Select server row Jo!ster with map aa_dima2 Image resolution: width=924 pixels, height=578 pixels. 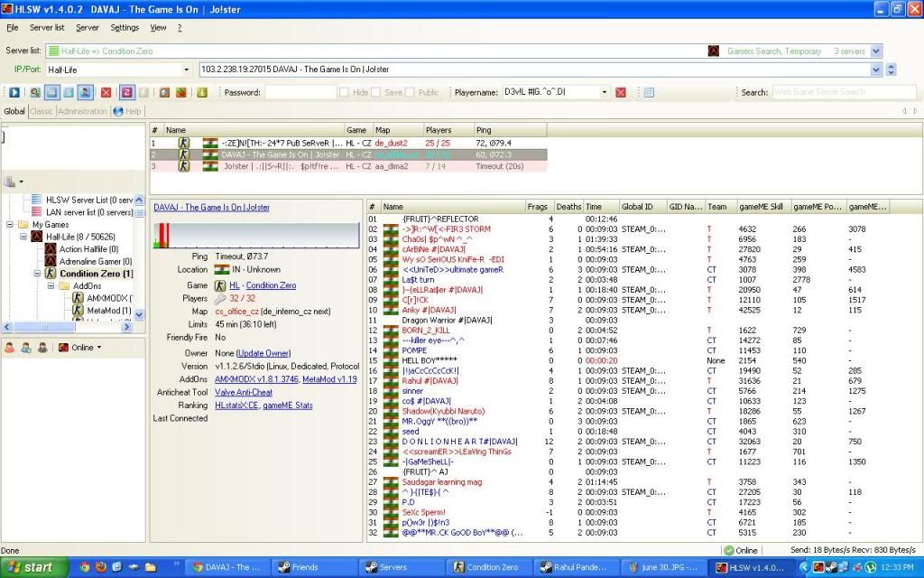pos(348,166)
